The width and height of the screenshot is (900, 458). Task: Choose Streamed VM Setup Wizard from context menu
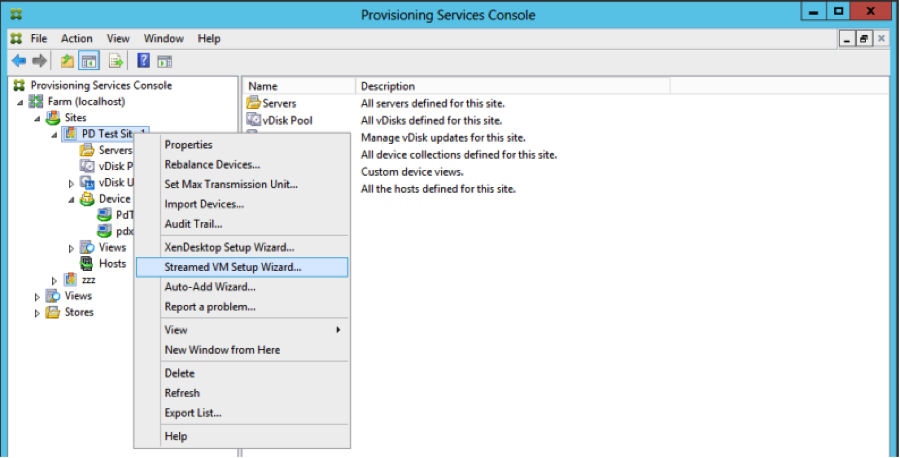pyautogui.click(x=232, y=267)
